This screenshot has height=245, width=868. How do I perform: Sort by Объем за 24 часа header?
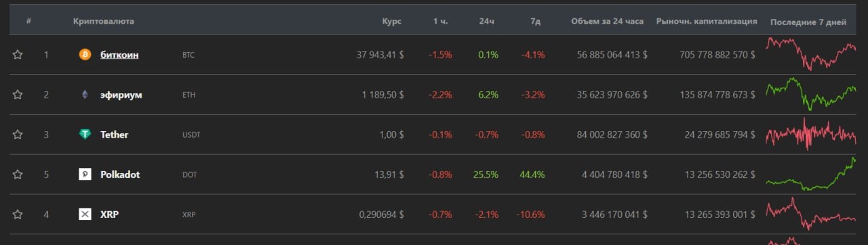click(607, 21)
